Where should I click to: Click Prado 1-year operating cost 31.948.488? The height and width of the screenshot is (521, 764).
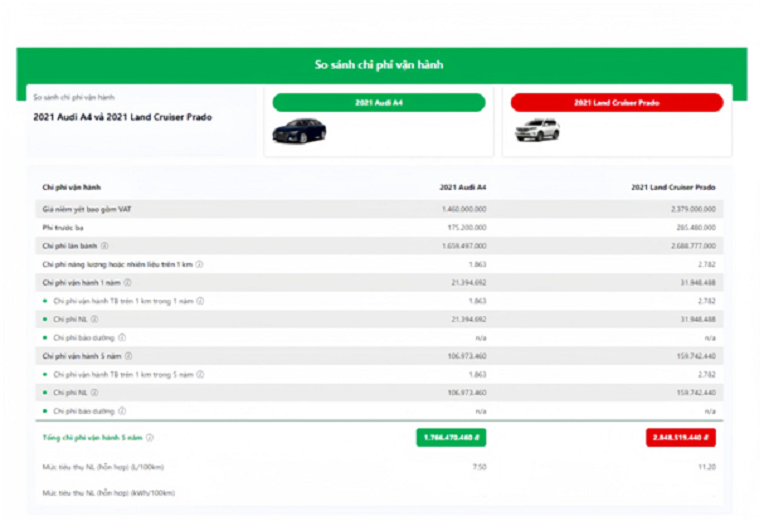[x=698, y=283]
